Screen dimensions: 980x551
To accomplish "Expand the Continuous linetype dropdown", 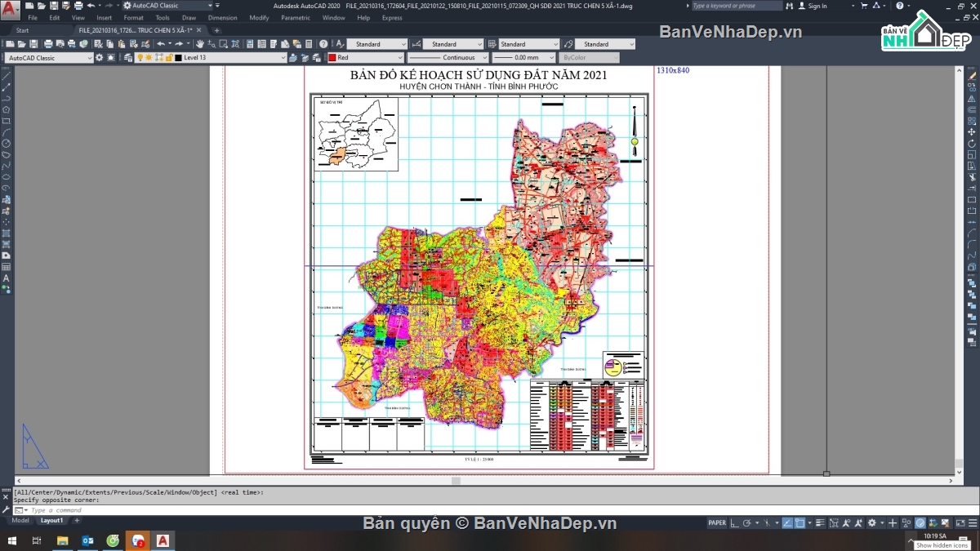I will tap(484, 58).
